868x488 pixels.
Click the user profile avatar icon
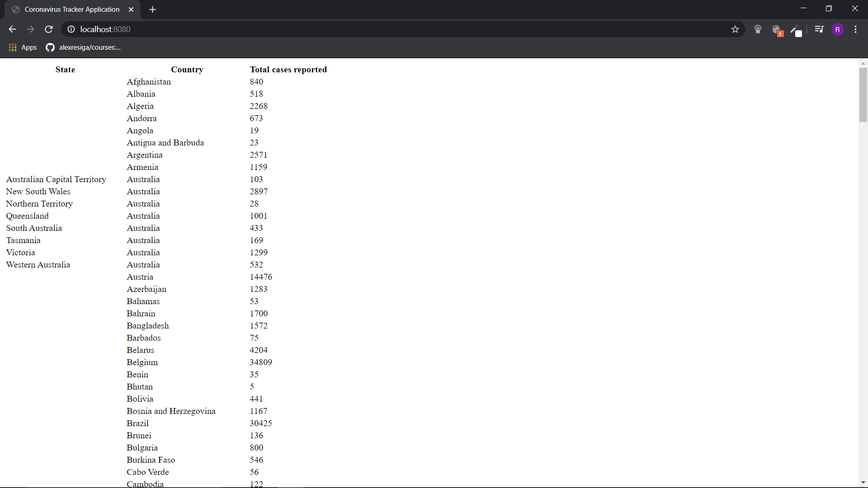pyautogui.click(x=838, y=29)
